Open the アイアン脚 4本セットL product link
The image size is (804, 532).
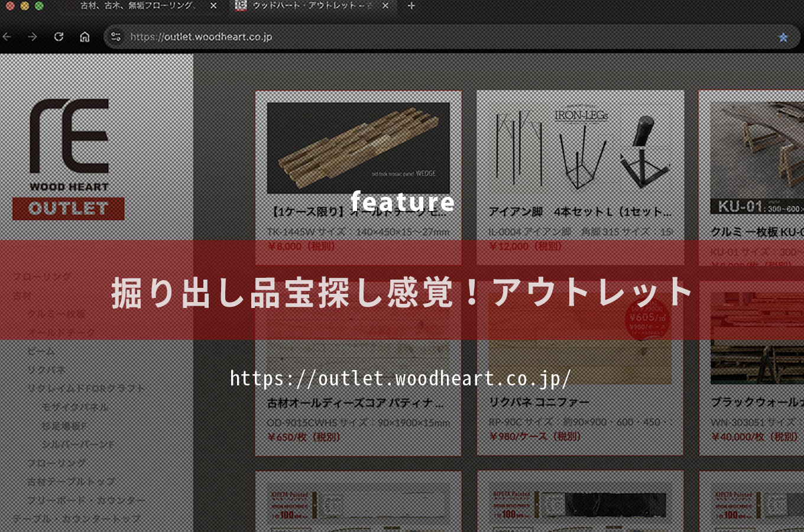(x=580, y=212)
